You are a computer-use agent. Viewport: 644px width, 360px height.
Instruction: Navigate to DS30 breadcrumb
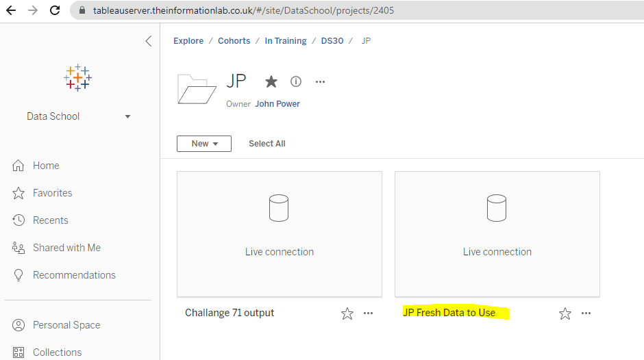coord(332,40)
